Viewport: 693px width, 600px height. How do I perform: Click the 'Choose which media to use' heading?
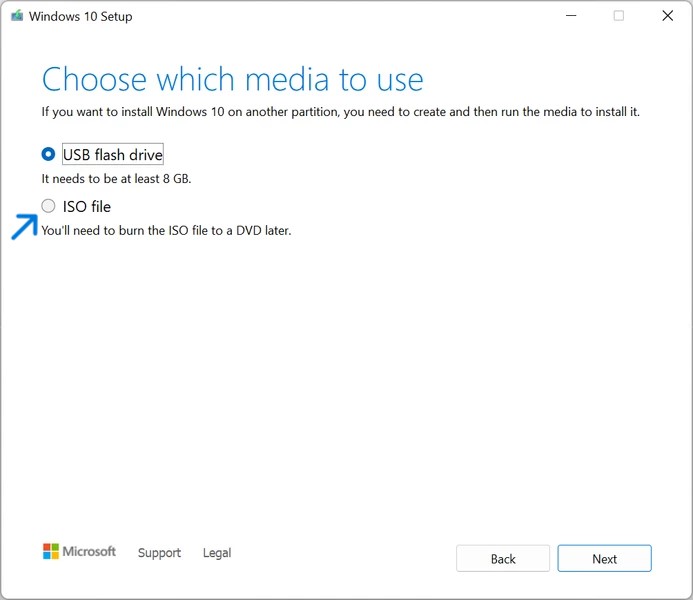tap(232, 80)
